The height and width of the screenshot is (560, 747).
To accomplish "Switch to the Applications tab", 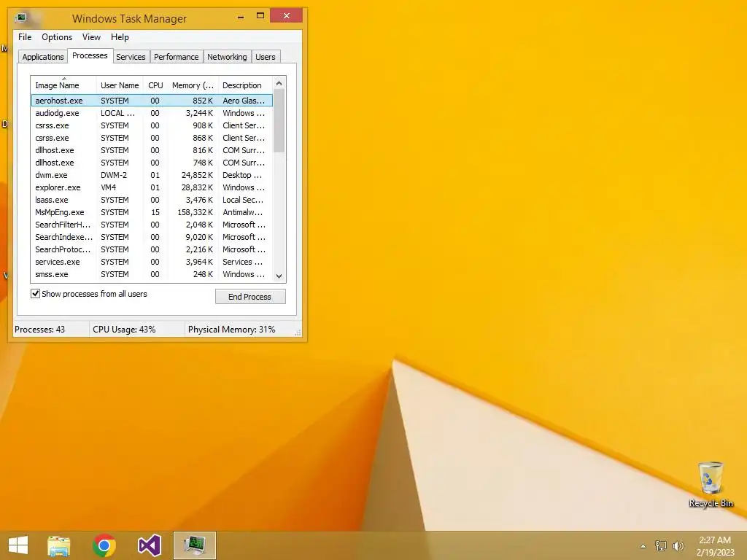I will [x=43, y=57].
